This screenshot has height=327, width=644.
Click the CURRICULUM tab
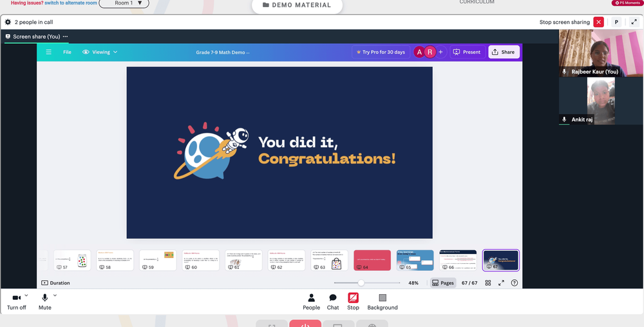point(477,2)
